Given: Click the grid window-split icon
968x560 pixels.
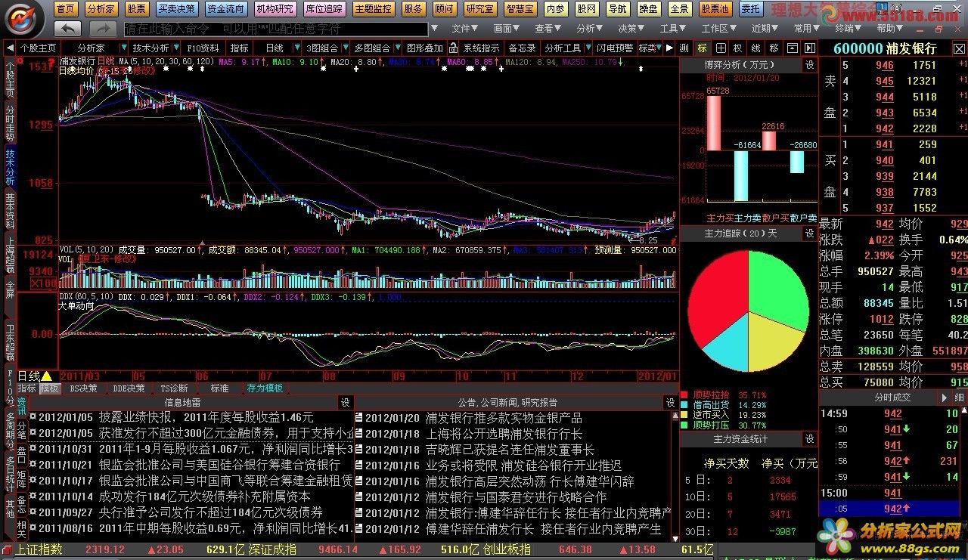Looking at the screenshot, I should pos(720,48).
